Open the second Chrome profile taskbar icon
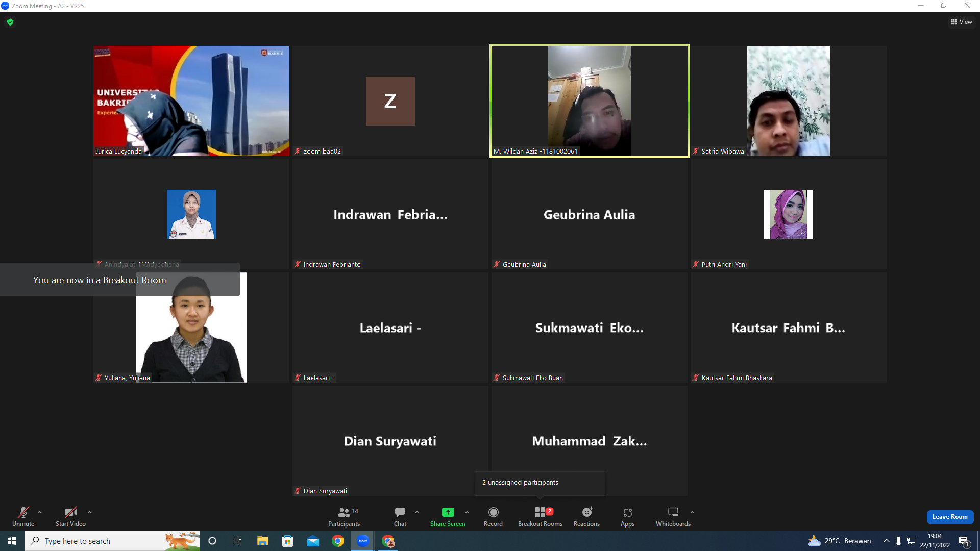 pyautogui.click(x=388, y=541)
